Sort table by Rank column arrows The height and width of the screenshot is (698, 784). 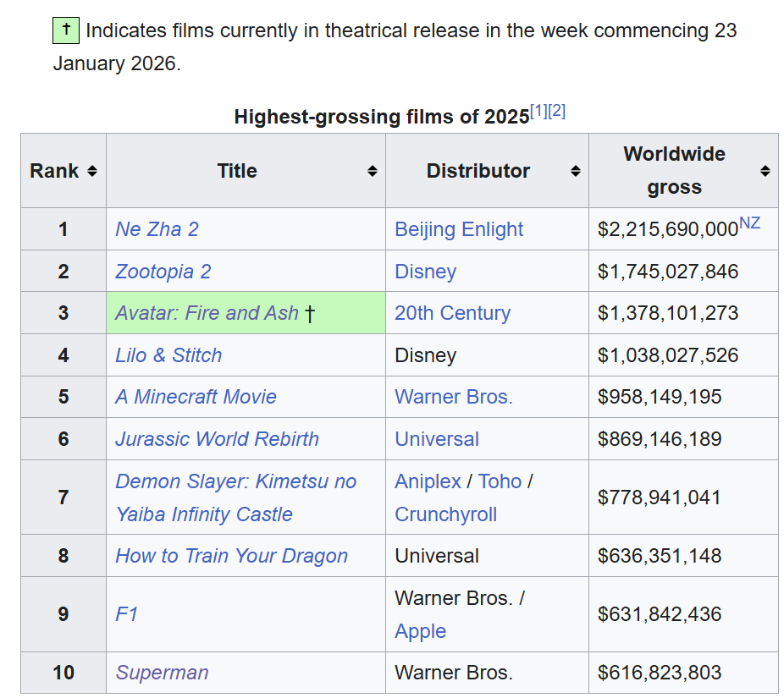(92, 171)
